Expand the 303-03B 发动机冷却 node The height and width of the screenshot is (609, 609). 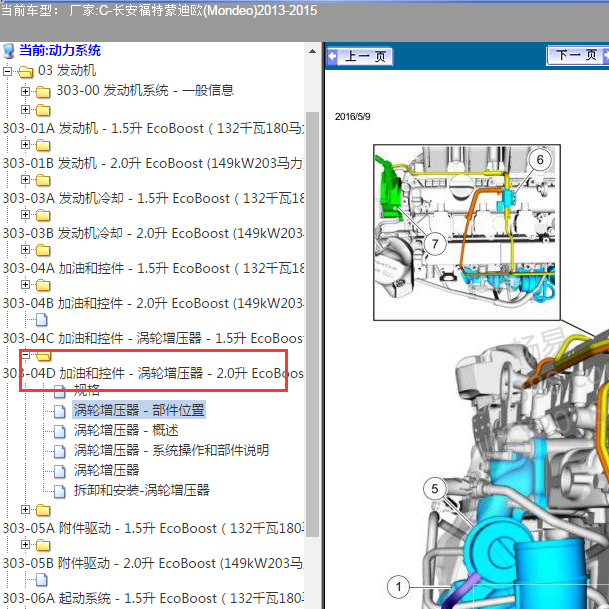point(26,214)
